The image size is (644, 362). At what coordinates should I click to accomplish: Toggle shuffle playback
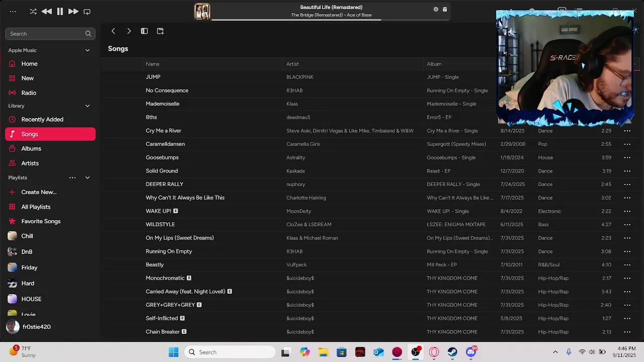click(x=33, y=12)
